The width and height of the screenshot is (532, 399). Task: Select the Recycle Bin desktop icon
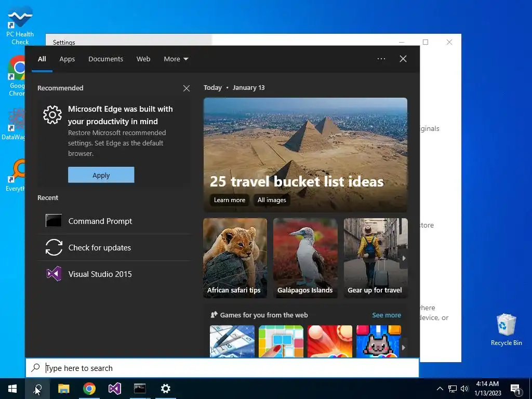(x=506, y=330)
